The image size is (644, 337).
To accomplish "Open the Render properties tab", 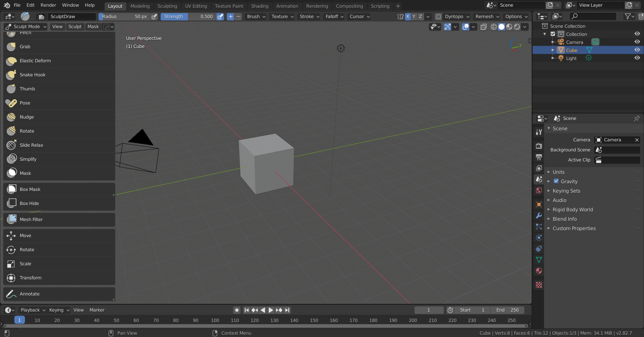I will [539, 146].
